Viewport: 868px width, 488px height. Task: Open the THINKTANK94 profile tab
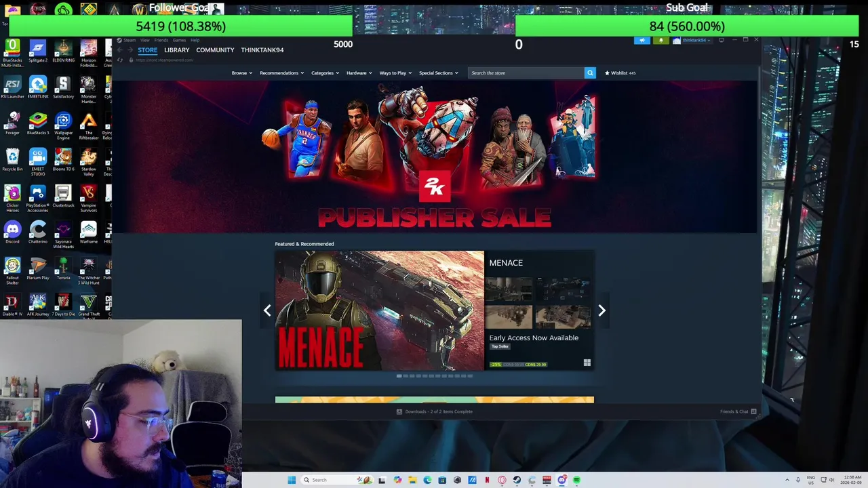click(262, 50)
